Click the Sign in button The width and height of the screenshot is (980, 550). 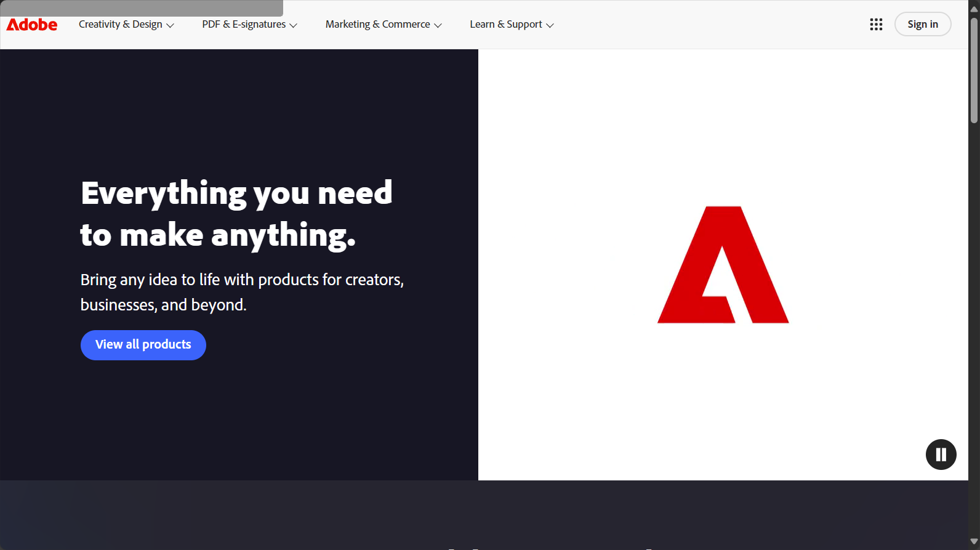[x=923, y=25]
